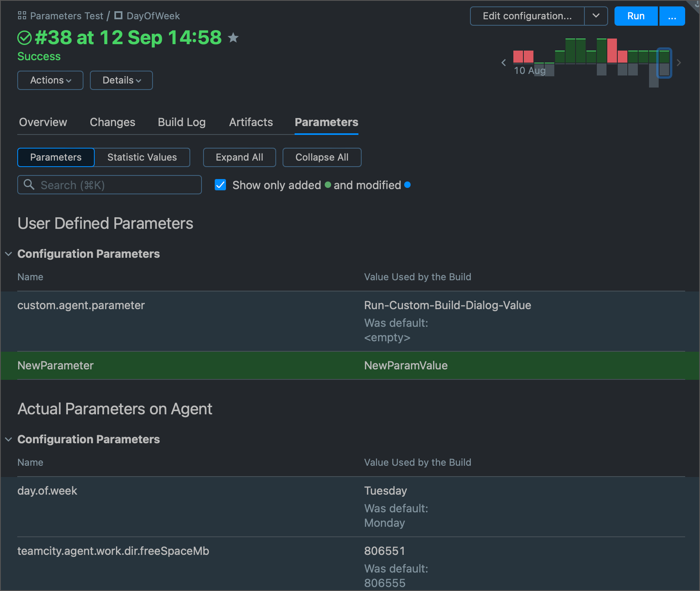Select the Parameters filter toggle
The height and width of the screenshot is (591, 700).
(x=56, y=157)
